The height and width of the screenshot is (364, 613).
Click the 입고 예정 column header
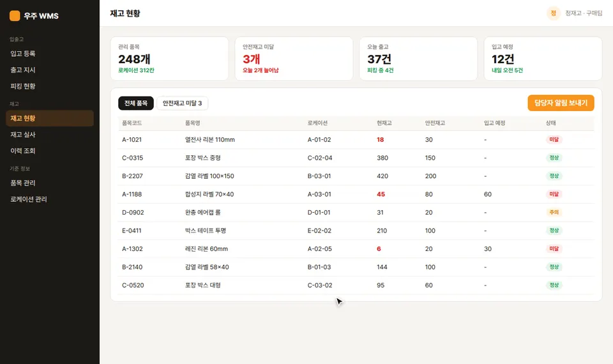click(x=494, y=123)
